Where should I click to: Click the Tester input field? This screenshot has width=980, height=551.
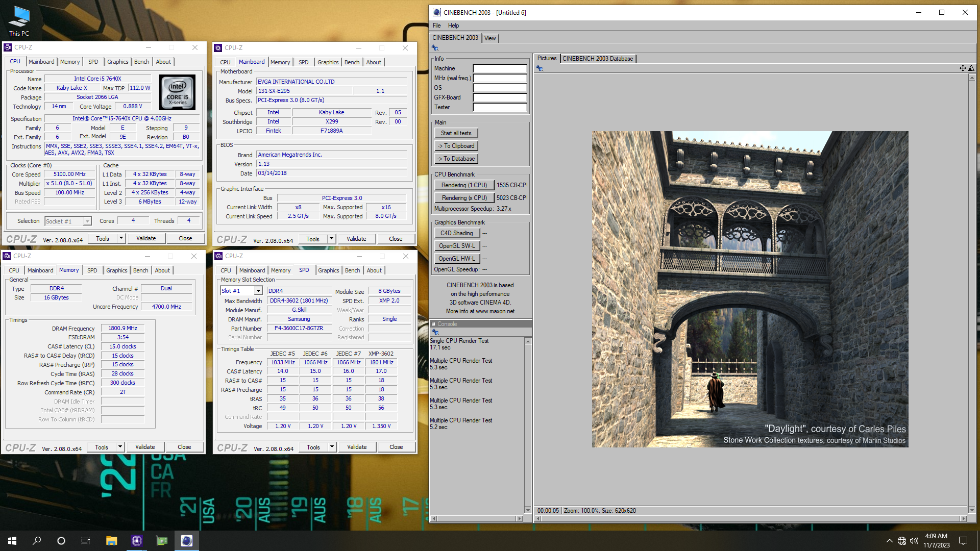(x=500, y=107)
